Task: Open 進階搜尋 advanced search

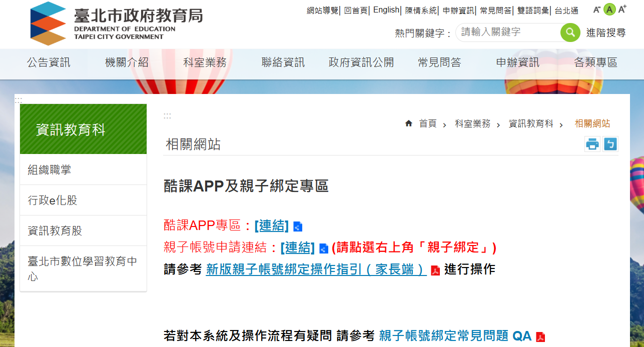Action: tap(606, 33)
